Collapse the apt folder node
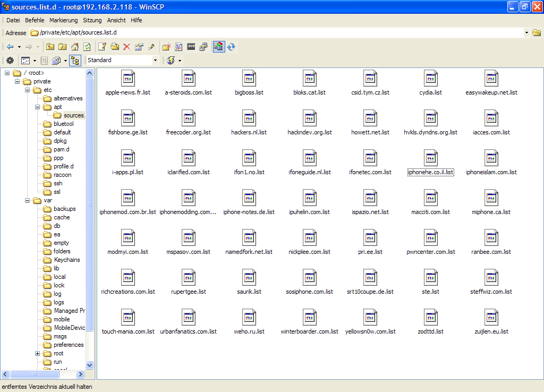Screen dimensions: 544x392 [x=37, y=107]
